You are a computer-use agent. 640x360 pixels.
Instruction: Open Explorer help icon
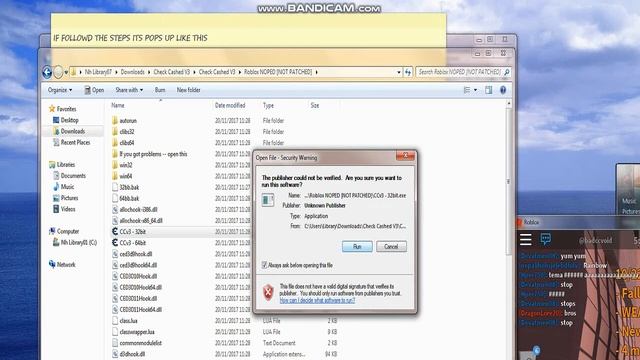click(x=503, y=90)
